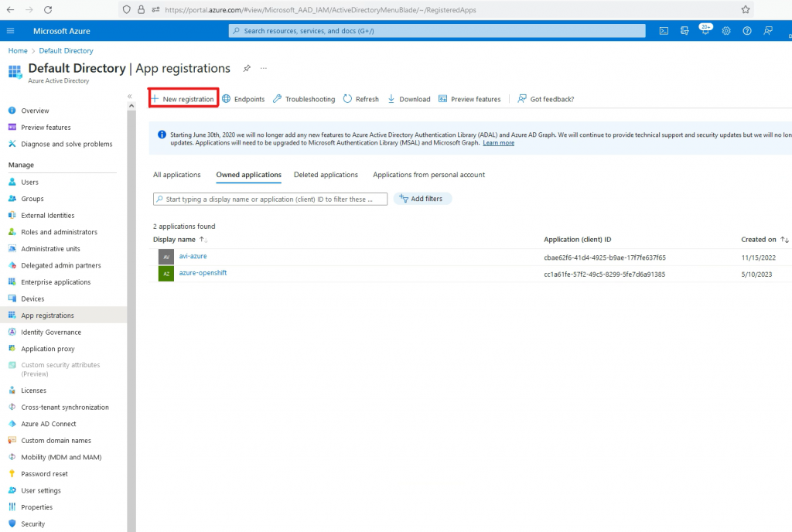Click the Default Directory breadcrumb link
Image resolution: width=792 pixels, height=532 pixels.
(x=67, y=50)
